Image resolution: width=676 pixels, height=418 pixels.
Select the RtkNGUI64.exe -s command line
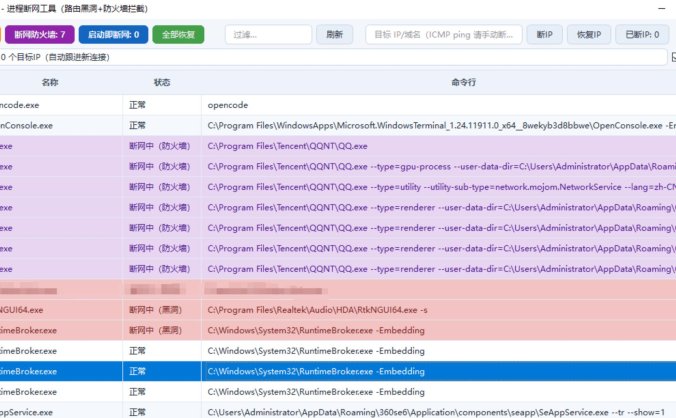pos(439,310)
